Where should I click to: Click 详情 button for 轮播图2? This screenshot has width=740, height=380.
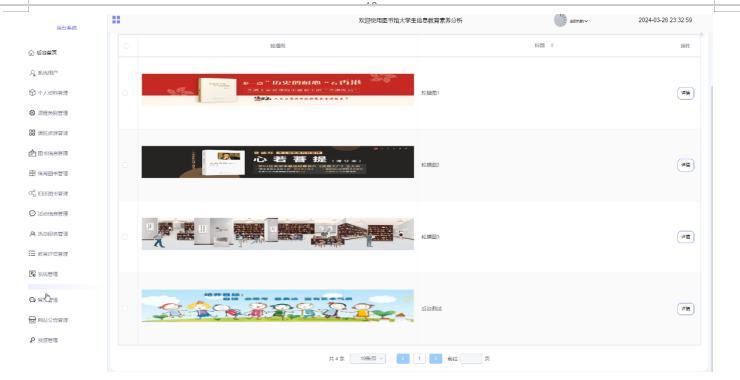(685, 165)
